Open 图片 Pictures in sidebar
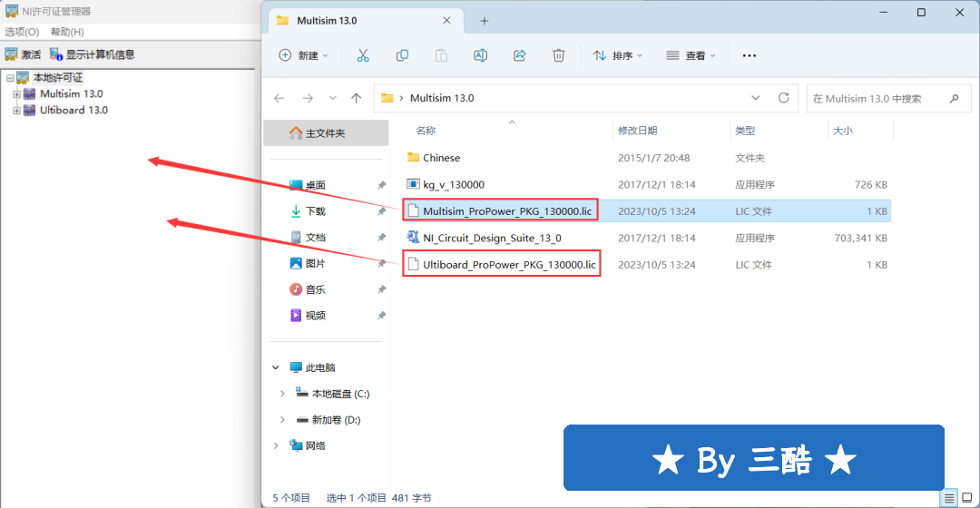This screenshot has height=508, width=980. (x=309, y=264)
